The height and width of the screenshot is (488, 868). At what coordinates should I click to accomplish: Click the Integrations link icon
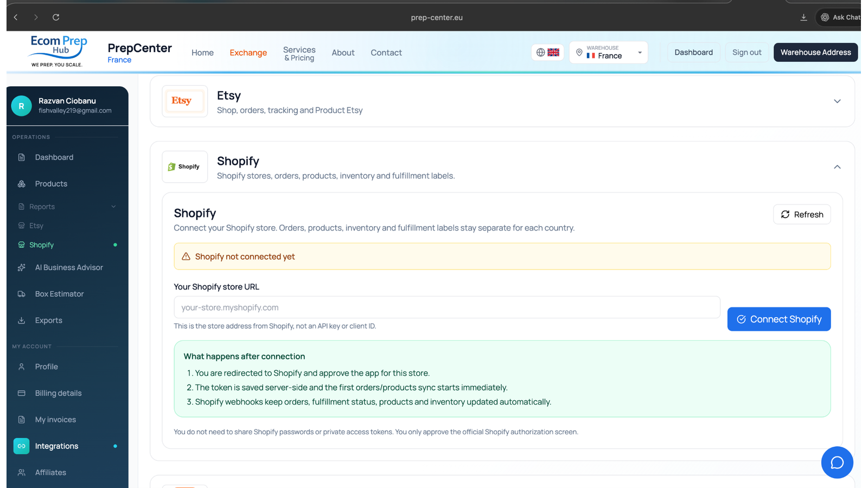(22, 446)
